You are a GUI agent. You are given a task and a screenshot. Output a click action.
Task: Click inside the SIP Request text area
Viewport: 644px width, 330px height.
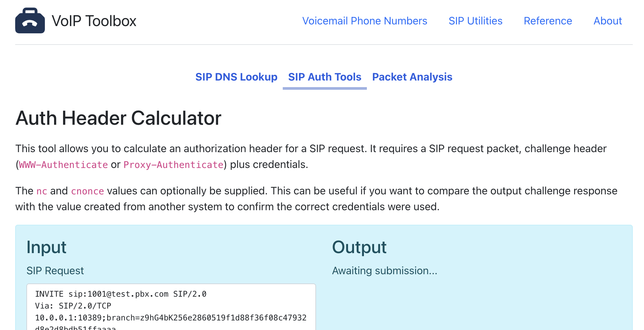click(171, 310)
